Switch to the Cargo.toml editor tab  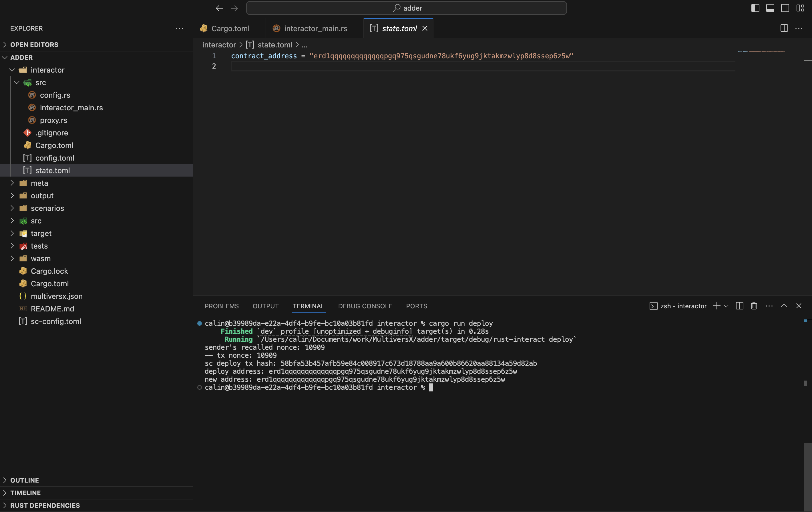pyautogui.click(x=230, y=28)
